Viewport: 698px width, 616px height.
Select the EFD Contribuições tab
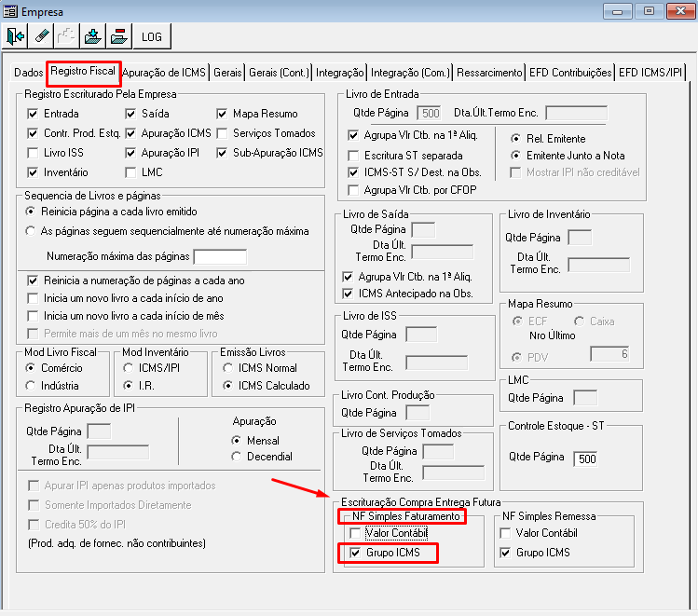(569, 73)
